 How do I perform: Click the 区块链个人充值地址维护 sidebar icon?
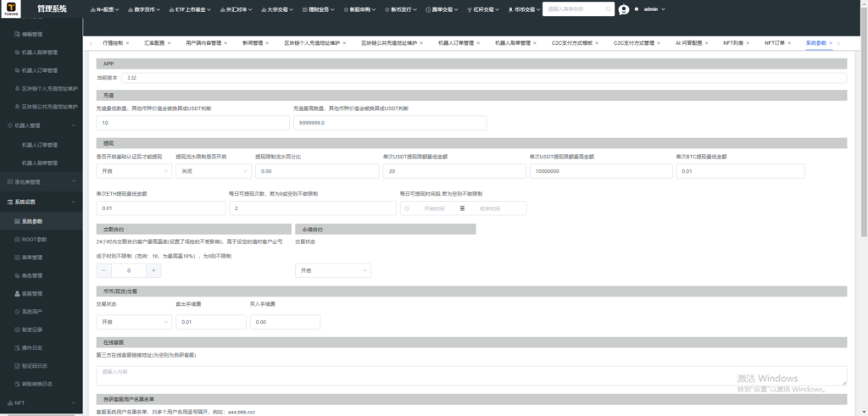(17, 88)
